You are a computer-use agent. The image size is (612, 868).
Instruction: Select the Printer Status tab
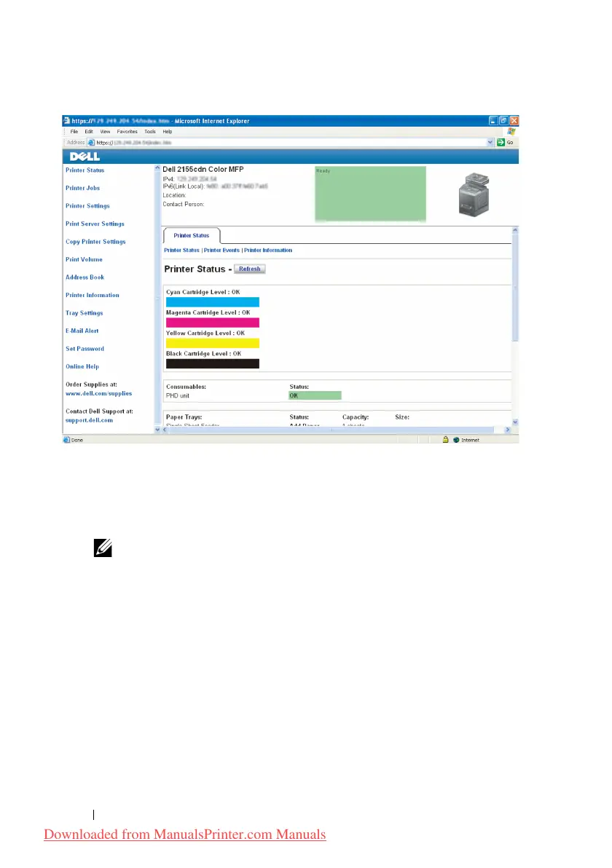[192, 235]
